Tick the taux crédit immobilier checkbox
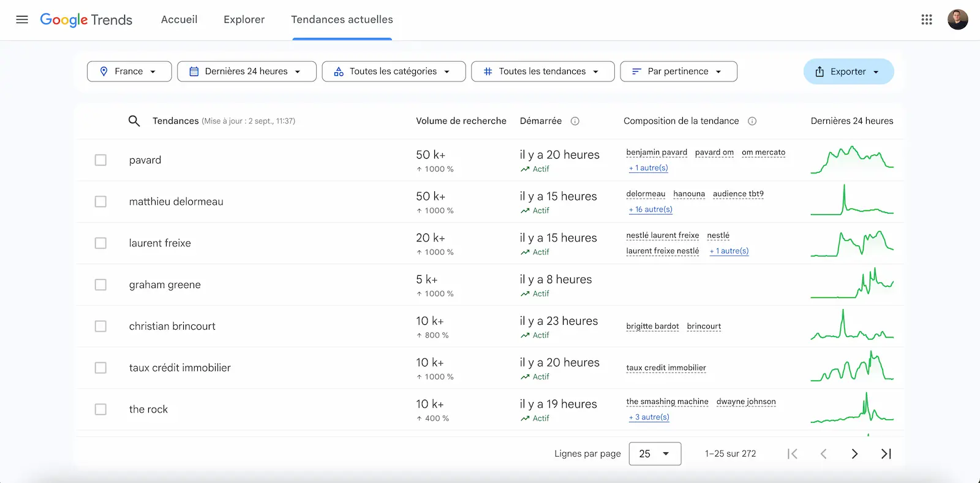This screenshot has height=483, width=980. [100, 368]
